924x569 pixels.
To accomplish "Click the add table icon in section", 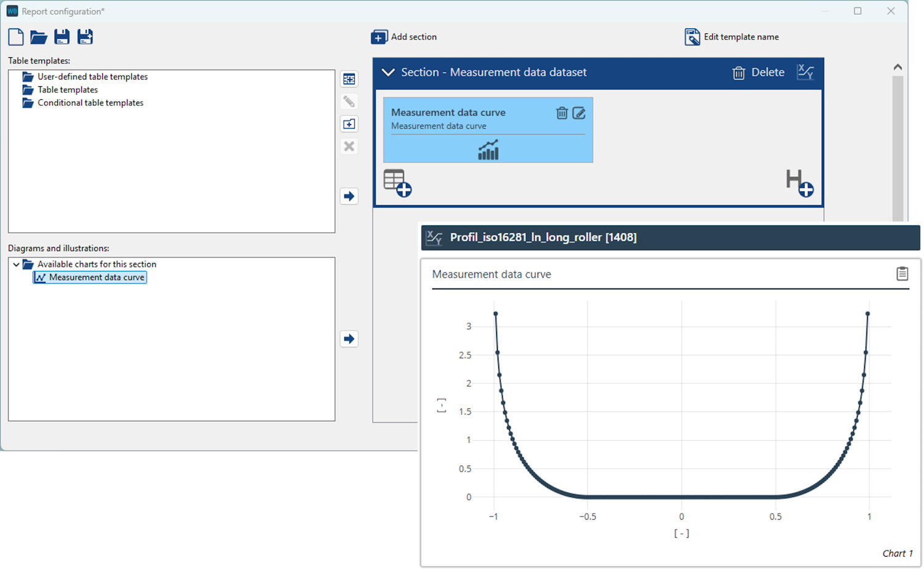I will pyautogui.click(x=397, y=183).
